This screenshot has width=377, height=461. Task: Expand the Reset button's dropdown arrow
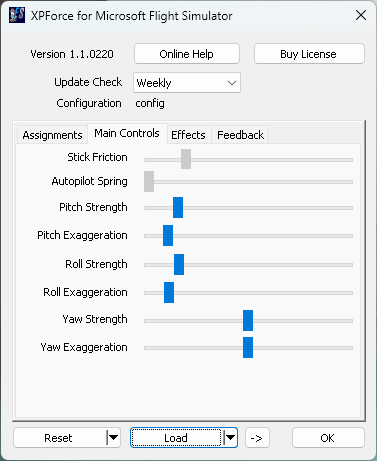click(113, 438)
